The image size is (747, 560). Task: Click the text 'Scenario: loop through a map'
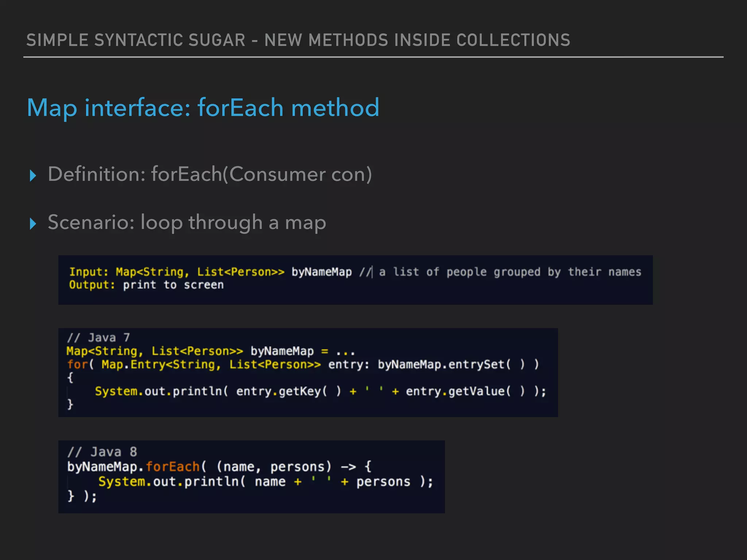pyautogui.click(x=187, y=223)
